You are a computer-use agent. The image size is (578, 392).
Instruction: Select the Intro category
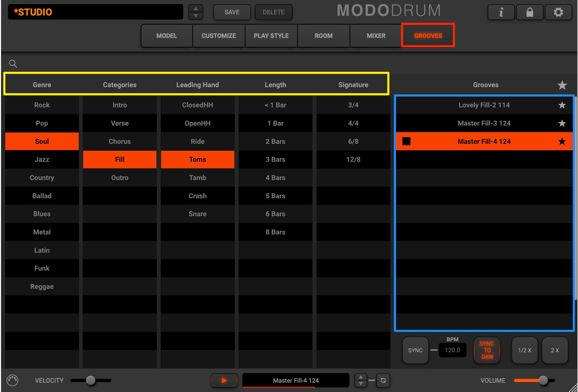point(120,105)
